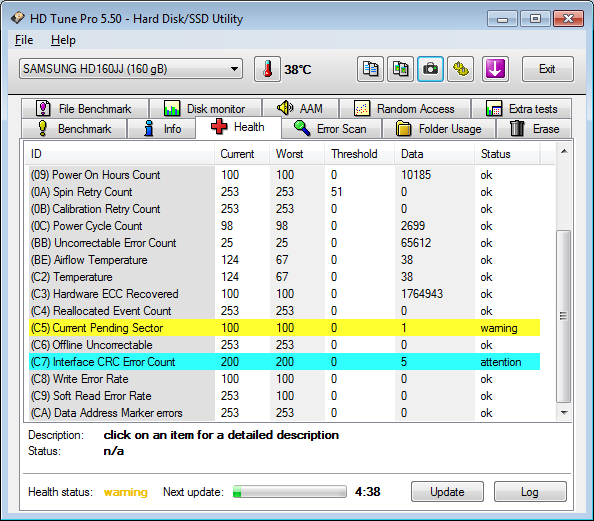Viewport: 594px width, 521px height.
Task: Click the Next update progress bar
Action: coord(290,492)
